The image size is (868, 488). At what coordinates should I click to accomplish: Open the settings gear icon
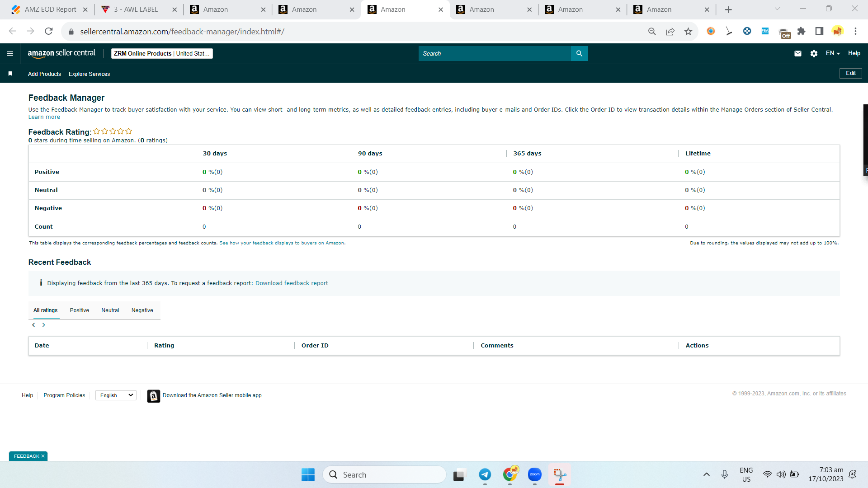(814, 53)
